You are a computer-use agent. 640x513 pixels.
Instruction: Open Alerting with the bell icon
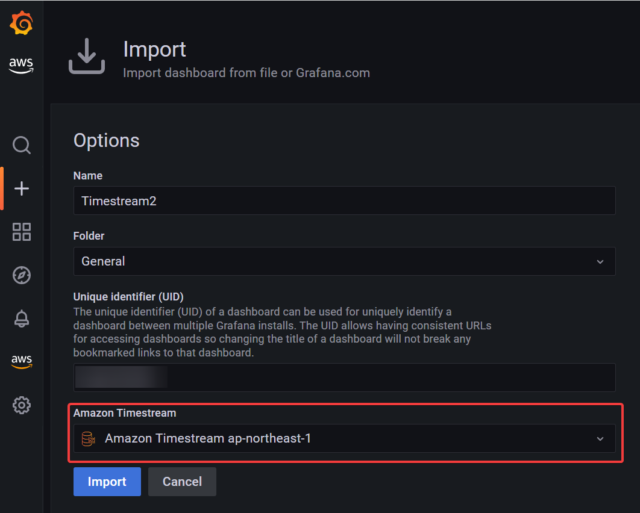click(x=21, y=318)
